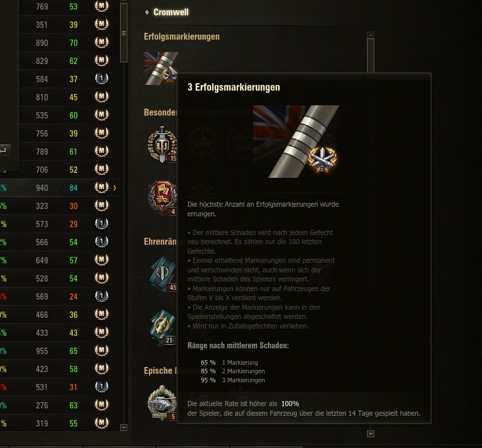Collapse the Cromwell header diamond marker
The width and height of the screenshot is (482, 448).
coord(147,12)
